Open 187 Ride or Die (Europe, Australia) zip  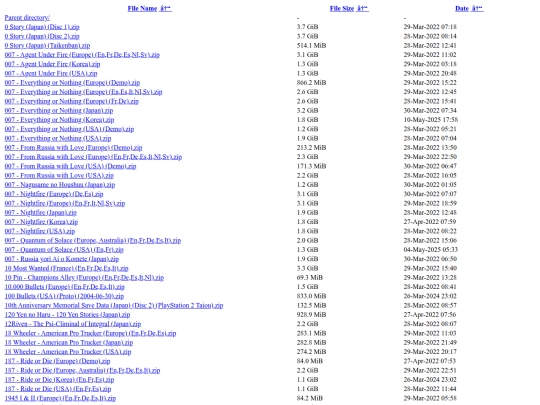(82, 371)
